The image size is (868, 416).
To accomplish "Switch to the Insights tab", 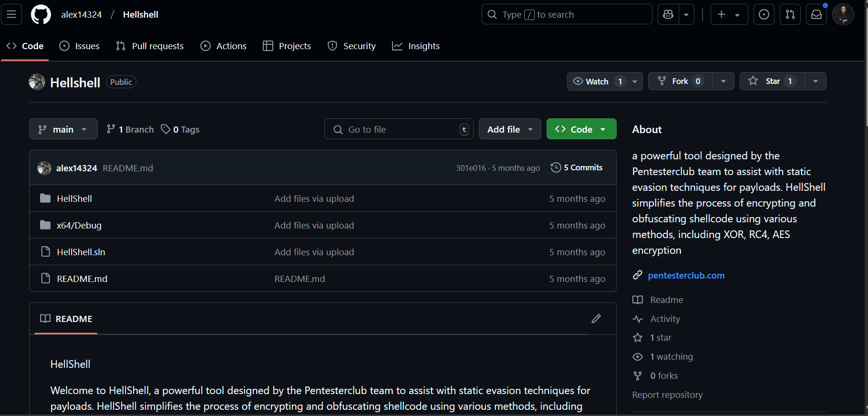I will point(416,46).
